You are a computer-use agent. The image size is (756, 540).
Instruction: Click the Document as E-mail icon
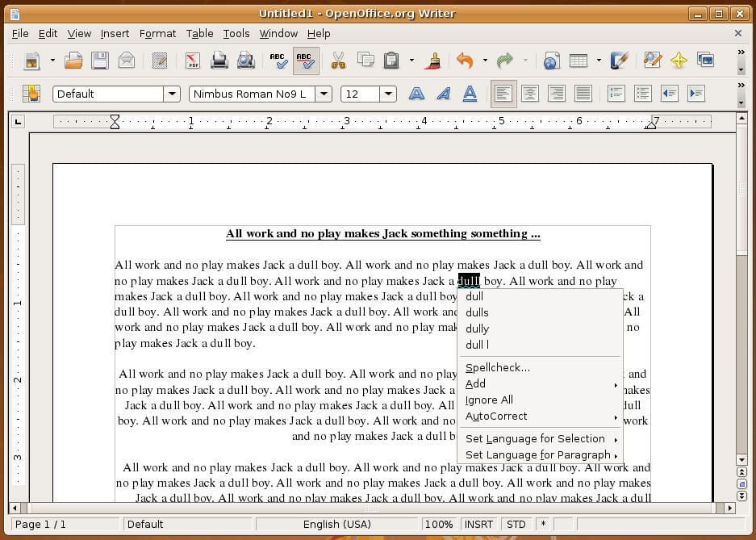[127, 61]
